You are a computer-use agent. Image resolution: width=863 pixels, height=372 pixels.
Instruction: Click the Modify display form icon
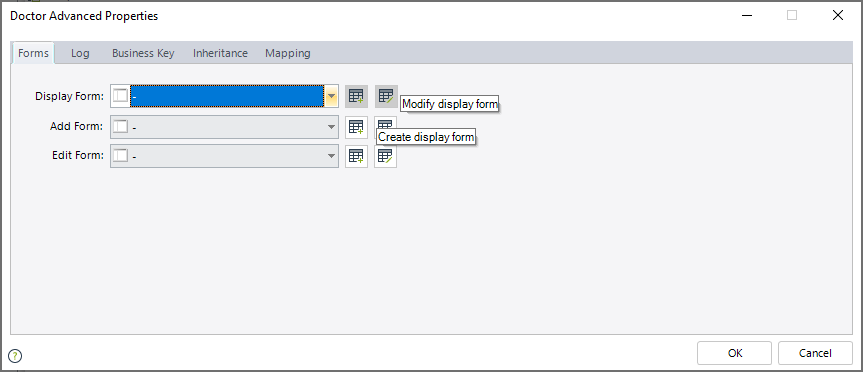coord(386,96)
